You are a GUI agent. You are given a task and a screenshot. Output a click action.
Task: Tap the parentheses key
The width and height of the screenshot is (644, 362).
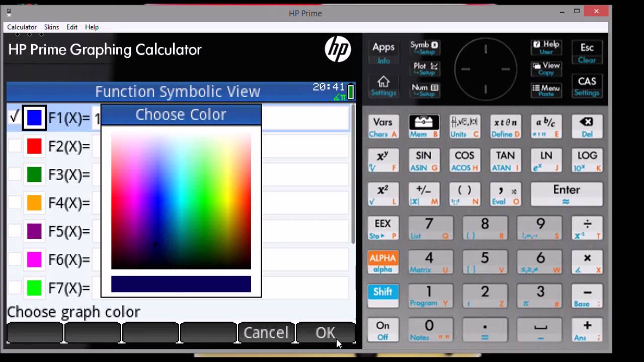click(464, 194)
